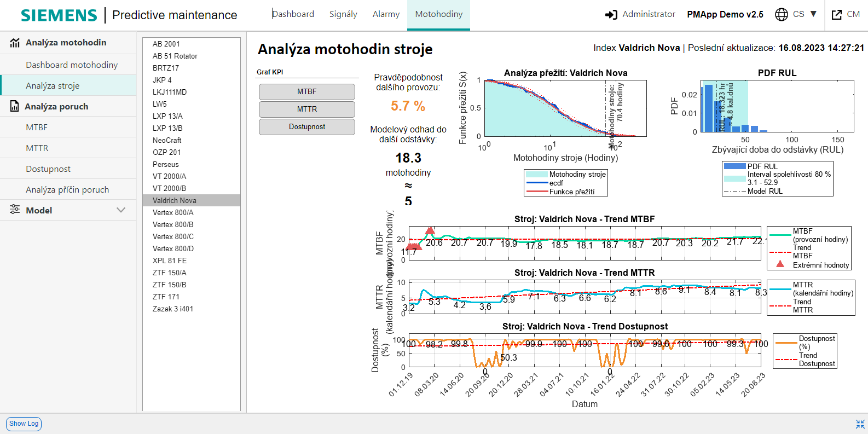Image resolution: width=868 pixels, height=434 pixels.
Task: Click the Model sliders icon
Action: point(15,210)
